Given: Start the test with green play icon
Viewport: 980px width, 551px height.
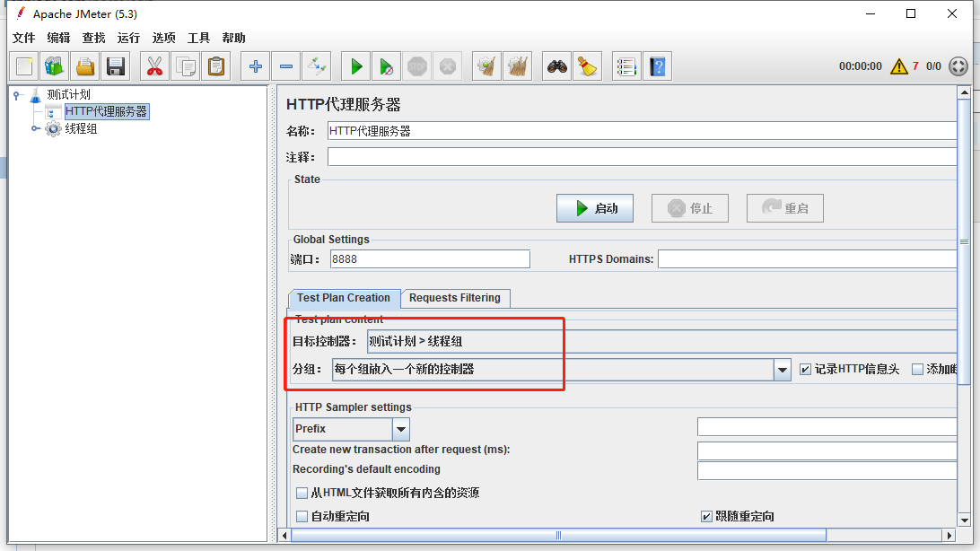Looking at the screenshot, I should coord(356,66).
